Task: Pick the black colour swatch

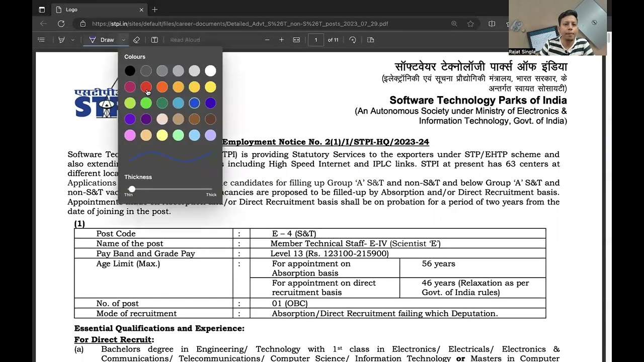Action: coord(130,71)
